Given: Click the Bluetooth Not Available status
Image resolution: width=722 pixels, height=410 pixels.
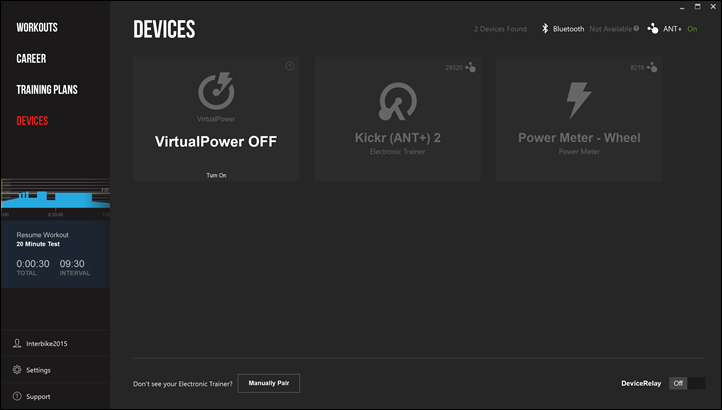Looking at the screenshot, I should 611,29.
